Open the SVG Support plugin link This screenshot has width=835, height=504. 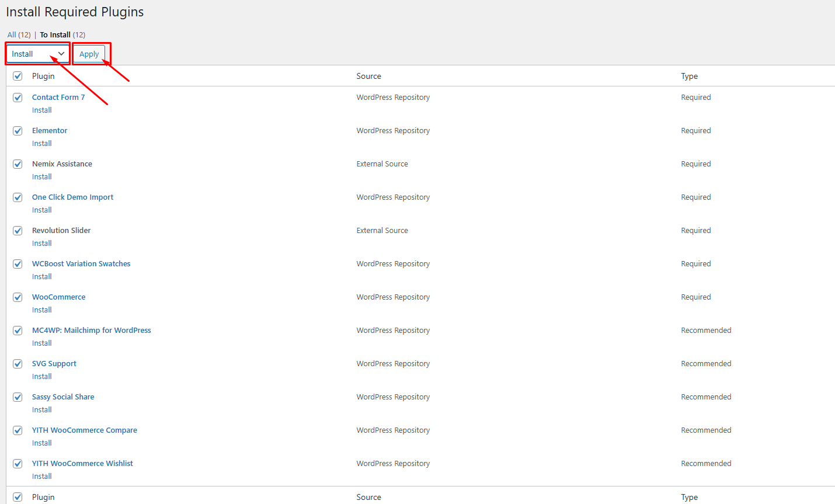click(x=54, y=364)
